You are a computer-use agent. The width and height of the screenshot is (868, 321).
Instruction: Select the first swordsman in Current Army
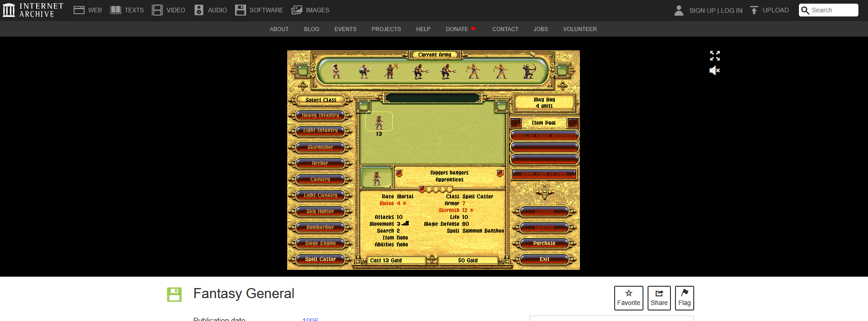(337, 71)
